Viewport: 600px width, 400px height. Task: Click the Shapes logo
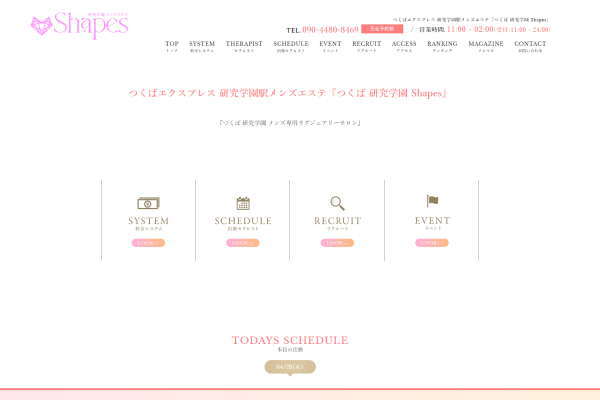80,25
